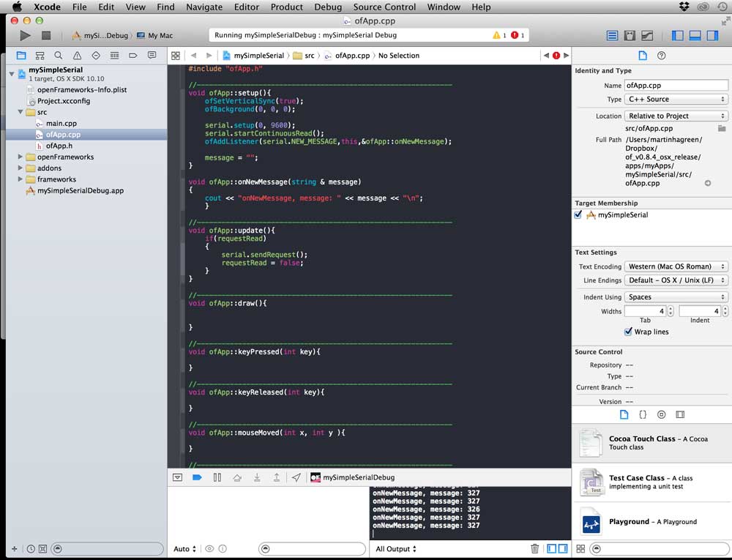The height and width of the screenshot is (560, 732).
Task: Click the Step over button
Action: tap(237, 477)
